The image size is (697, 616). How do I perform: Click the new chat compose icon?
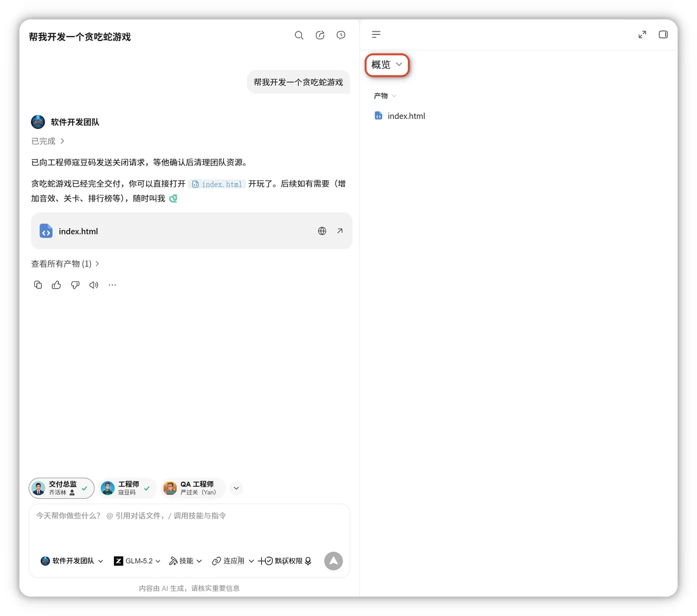point(320,35)
